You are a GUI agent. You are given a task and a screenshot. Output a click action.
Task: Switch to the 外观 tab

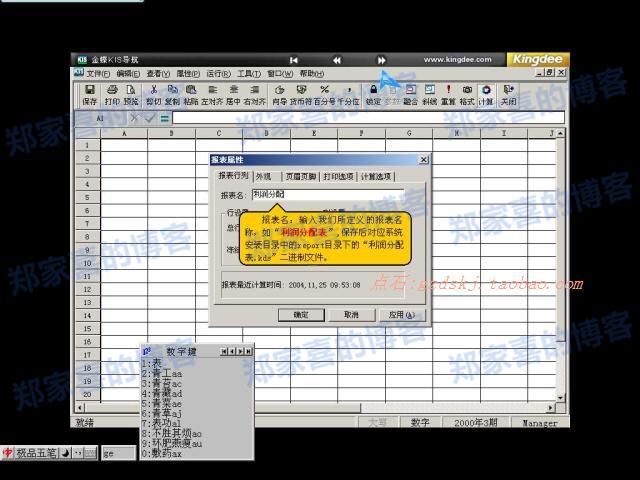[263, 176]
